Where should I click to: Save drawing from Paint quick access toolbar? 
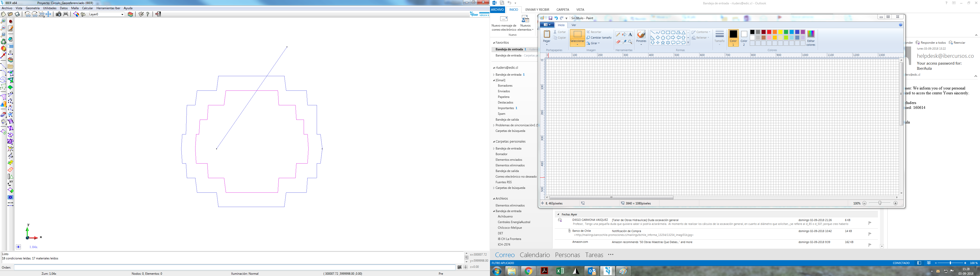click(550, 18)
